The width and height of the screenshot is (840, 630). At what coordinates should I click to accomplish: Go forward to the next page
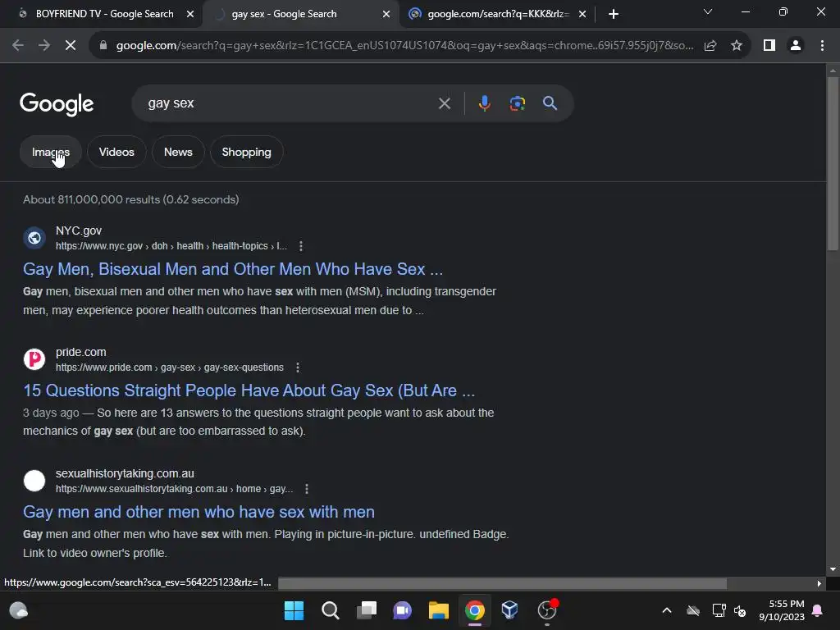tap(44, 46)
